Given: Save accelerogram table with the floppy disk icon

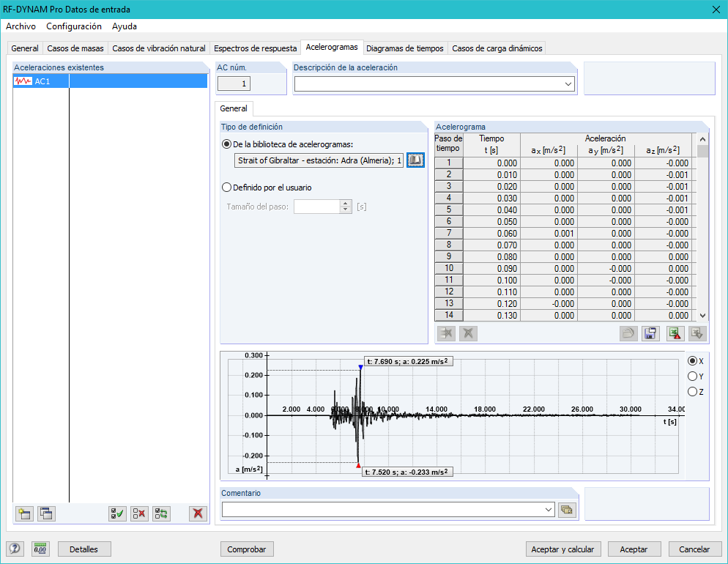Looking at the screenshot, I should click(650, 333).
